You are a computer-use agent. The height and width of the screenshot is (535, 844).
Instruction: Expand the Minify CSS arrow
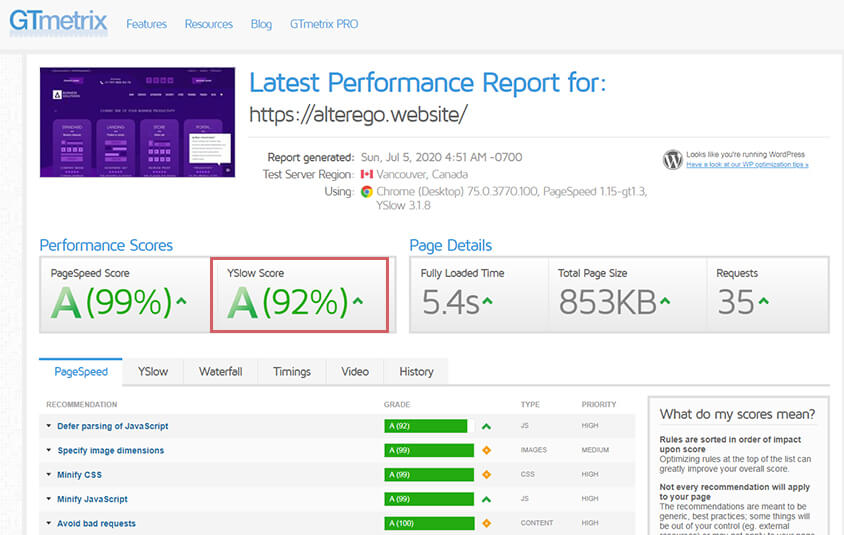pyautogui.click(x=48, y=474)
